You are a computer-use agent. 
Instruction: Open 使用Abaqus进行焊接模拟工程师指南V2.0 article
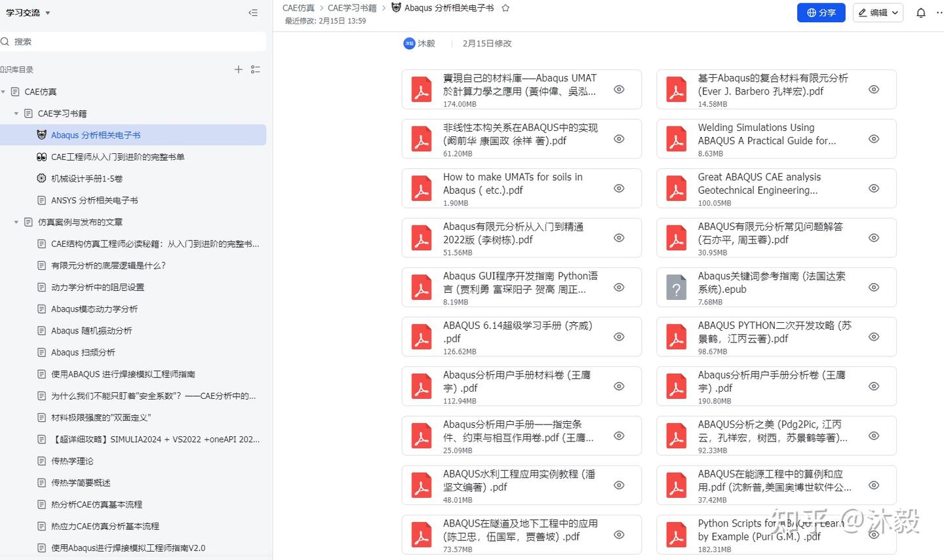[x=128, y=548]
